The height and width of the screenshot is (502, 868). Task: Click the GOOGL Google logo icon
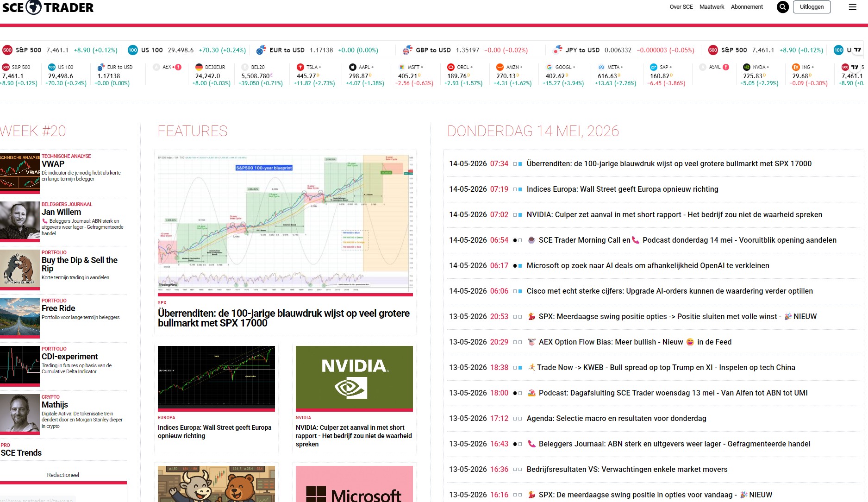point(549,67)
